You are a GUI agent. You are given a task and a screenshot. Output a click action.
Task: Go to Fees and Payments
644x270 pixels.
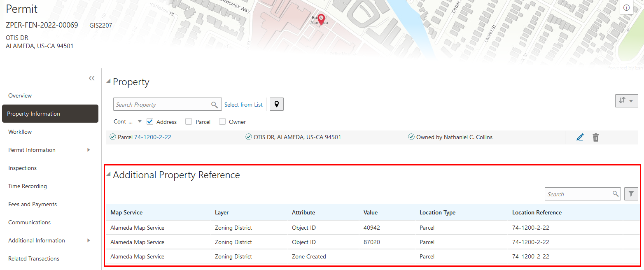[33, 204]
